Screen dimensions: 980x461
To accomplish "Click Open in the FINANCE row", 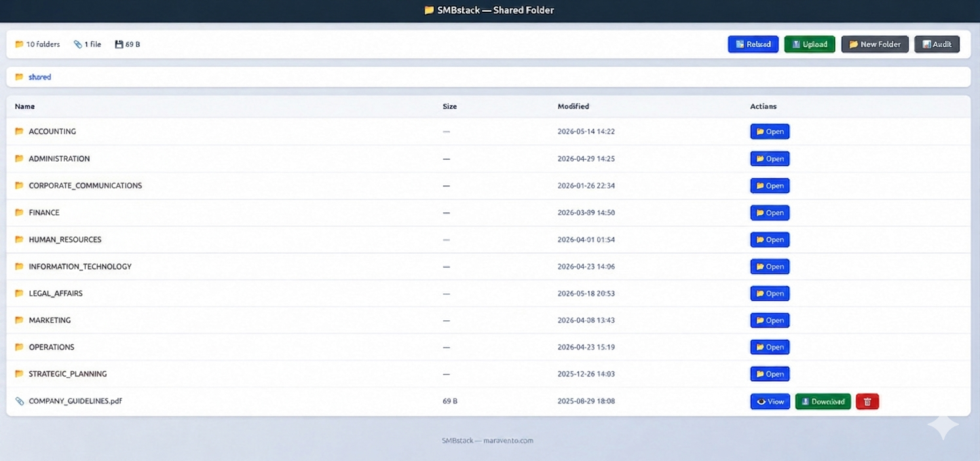I will (x=770, y=213).
